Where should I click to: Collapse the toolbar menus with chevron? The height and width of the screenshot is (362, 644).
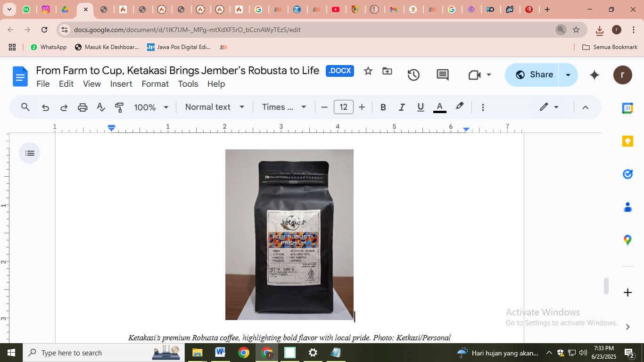586,107
